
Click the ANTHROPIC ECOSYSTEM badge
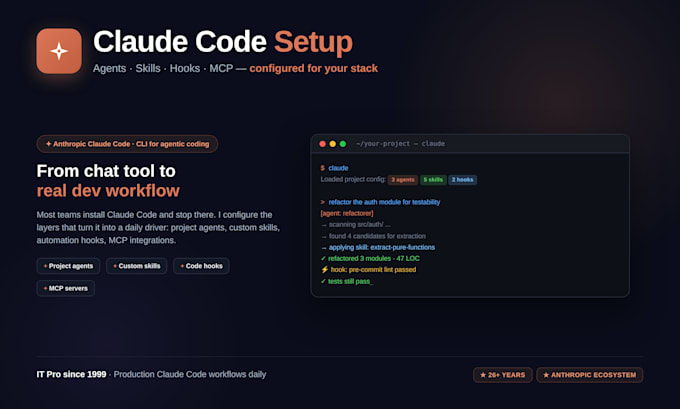[590, 375]
